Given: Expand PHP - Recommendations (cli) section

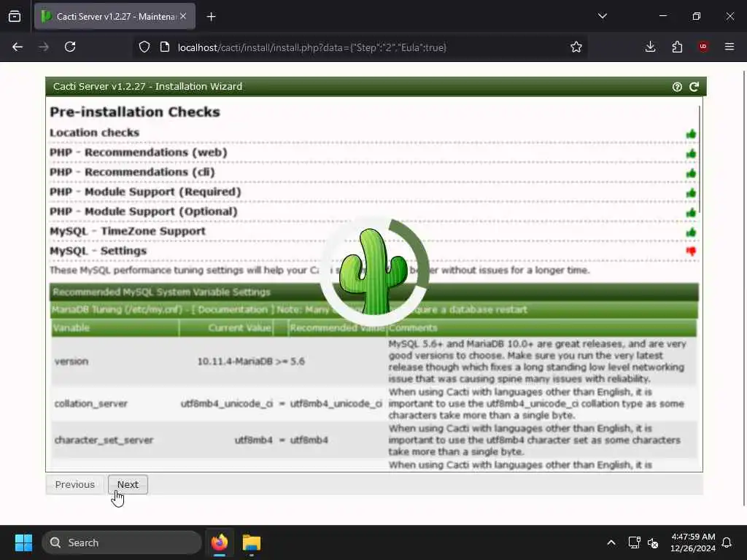Looking at the screenshot, I should click(132, 172).
